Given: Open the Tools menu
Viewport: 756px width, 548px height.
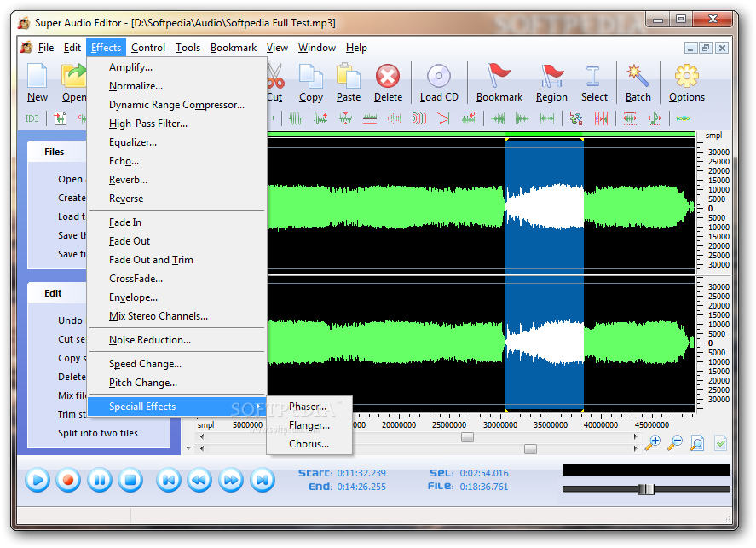Looking at the screenshot, I should click(188, 48).
